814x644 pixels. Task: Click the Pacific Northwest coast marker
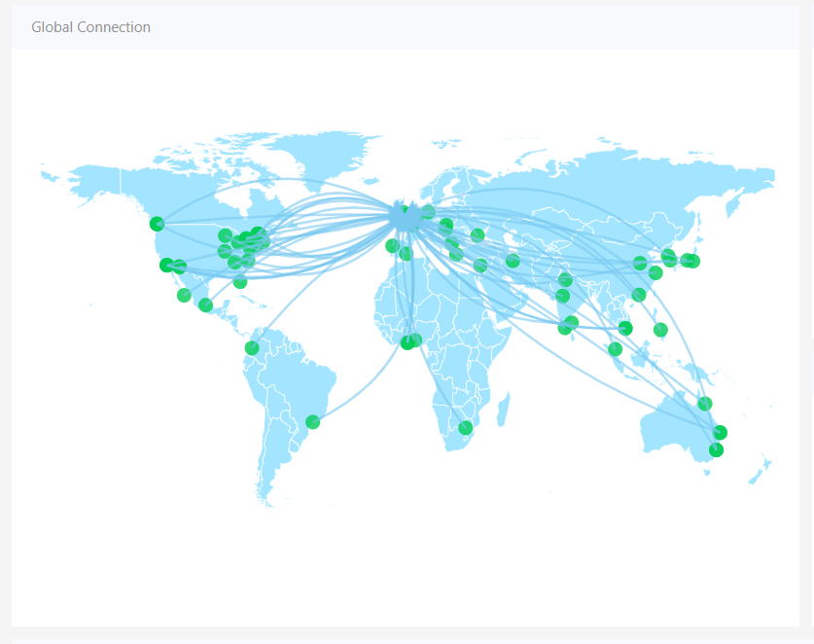click(157, 224)
